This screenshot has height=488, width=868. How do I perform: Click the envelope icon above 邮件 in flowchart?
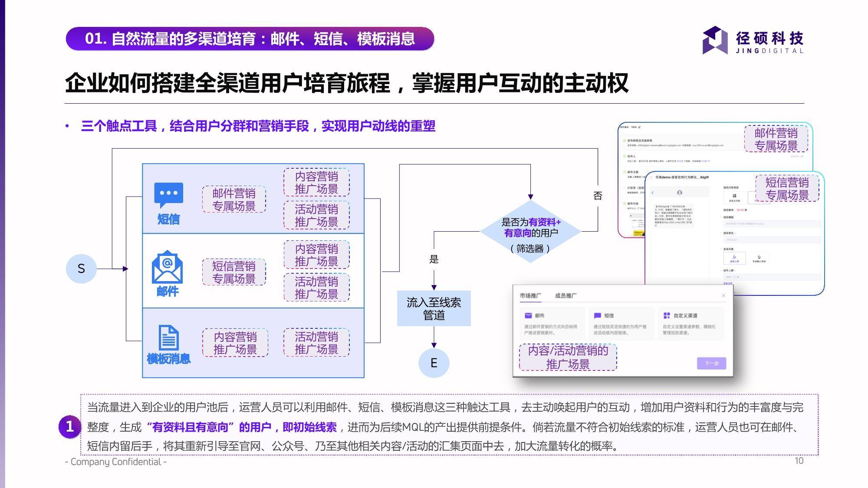click(167, 267)
